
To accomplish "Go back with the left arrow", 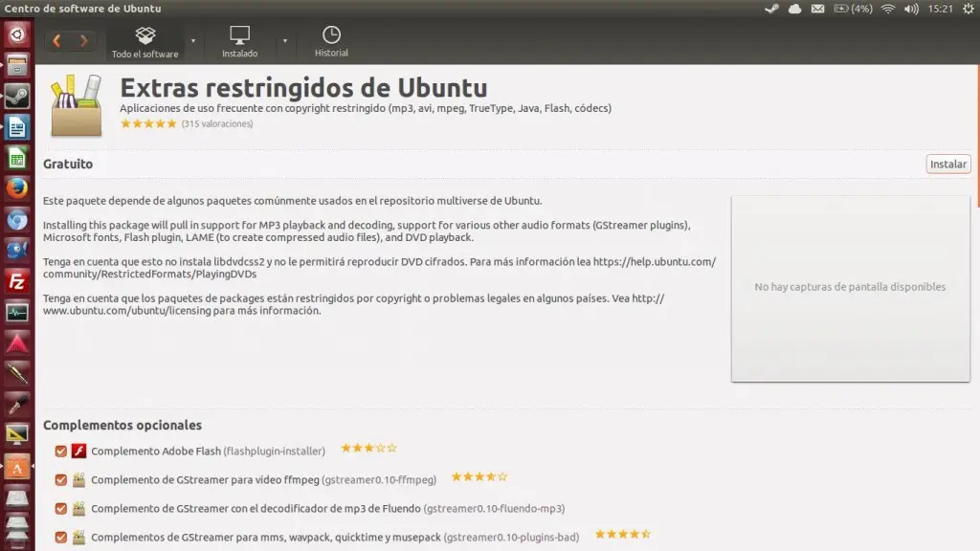I will [x=56, y=41].
